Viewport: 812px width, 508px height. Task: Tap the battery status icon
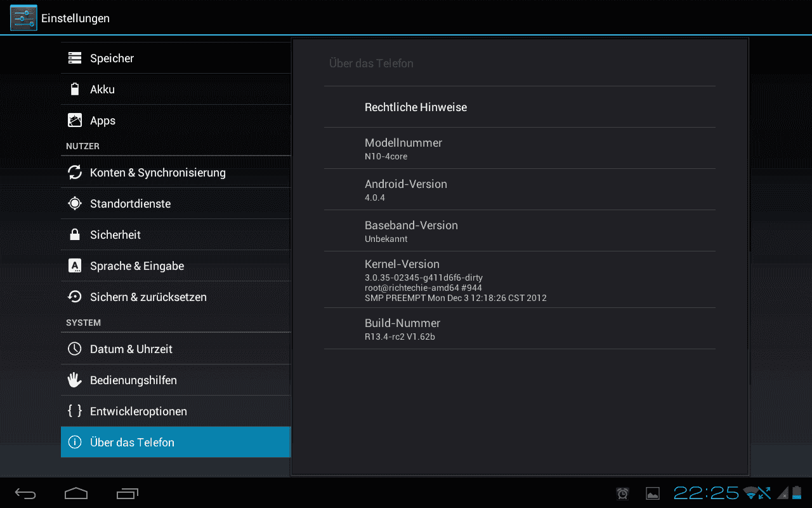point(797,493)
